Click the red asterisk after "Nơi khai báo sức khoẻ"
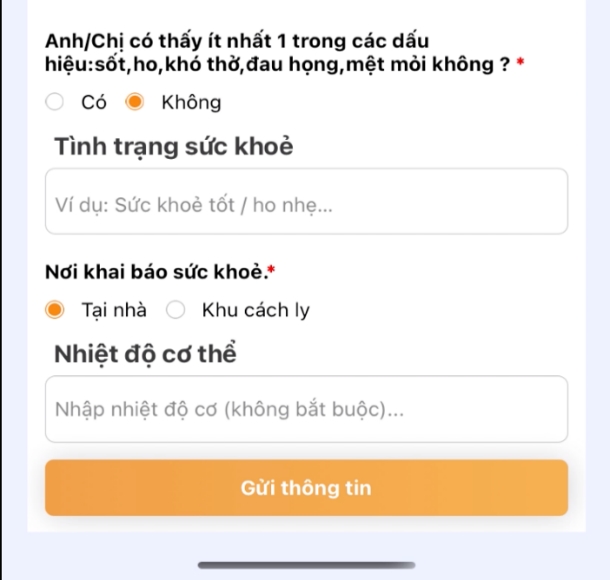The image size is (610, 580). click(271, 269)
